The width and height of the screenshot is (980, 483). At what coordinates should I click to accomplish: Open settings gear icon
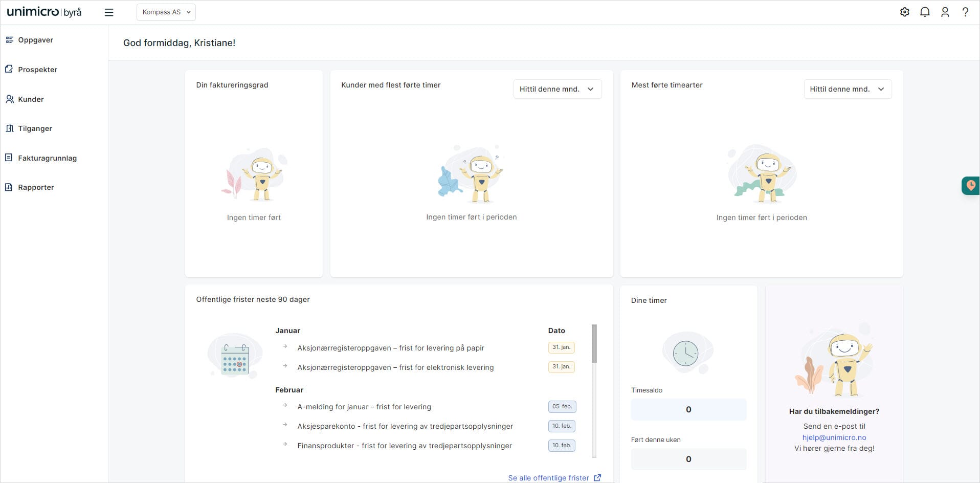(904, 12)
